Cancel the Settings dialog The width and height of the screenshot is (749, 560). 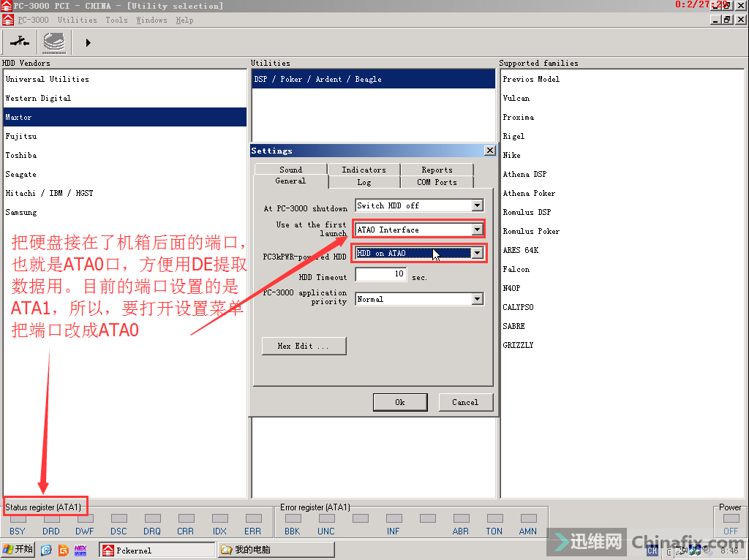click(x=466, y=402)
